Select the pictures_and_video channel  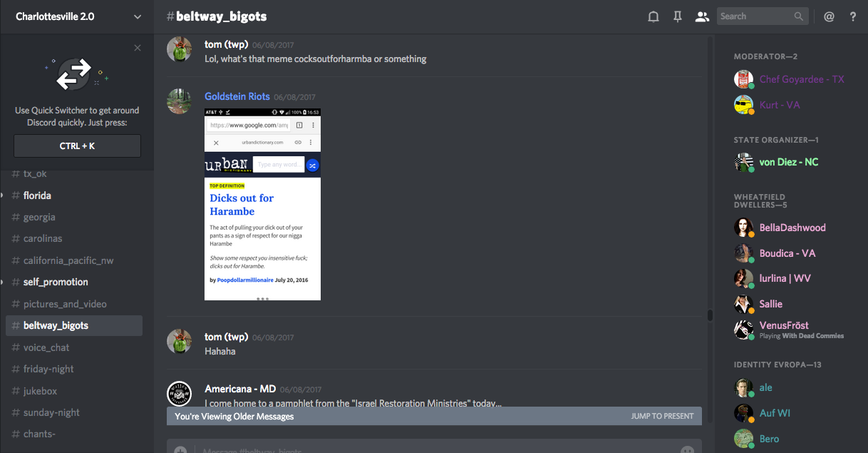click(65, 304)
